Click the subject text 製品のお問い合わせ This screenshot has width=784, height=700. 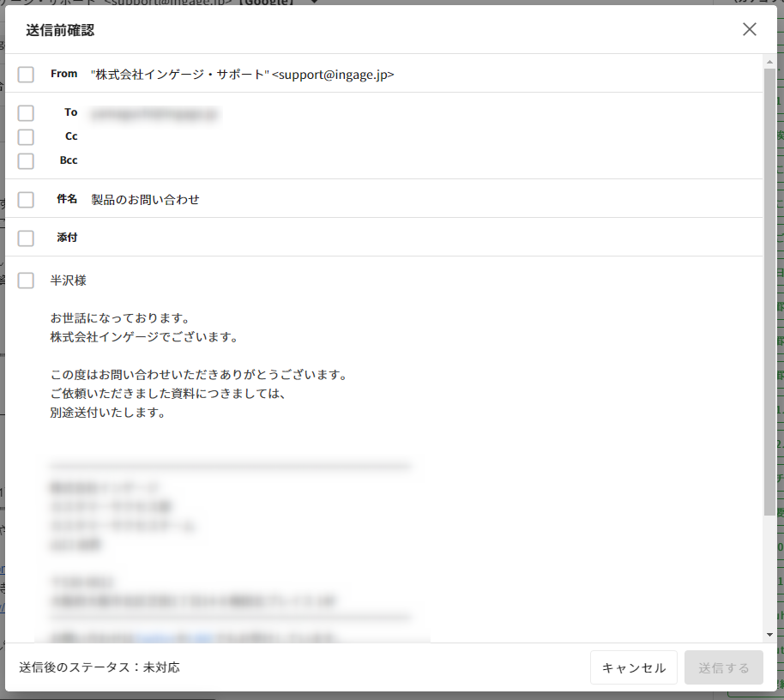click(146, 200)
